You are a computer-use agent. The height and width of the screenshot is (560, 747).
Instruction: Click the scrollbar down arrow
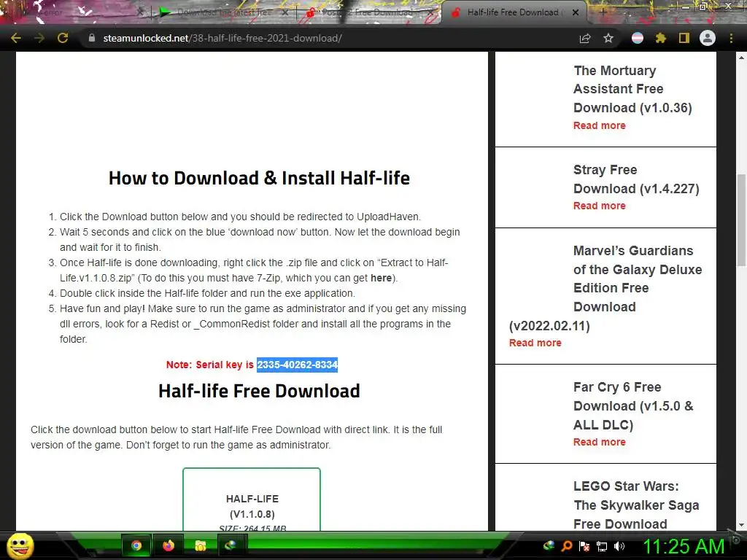click(x=741, y=525)
